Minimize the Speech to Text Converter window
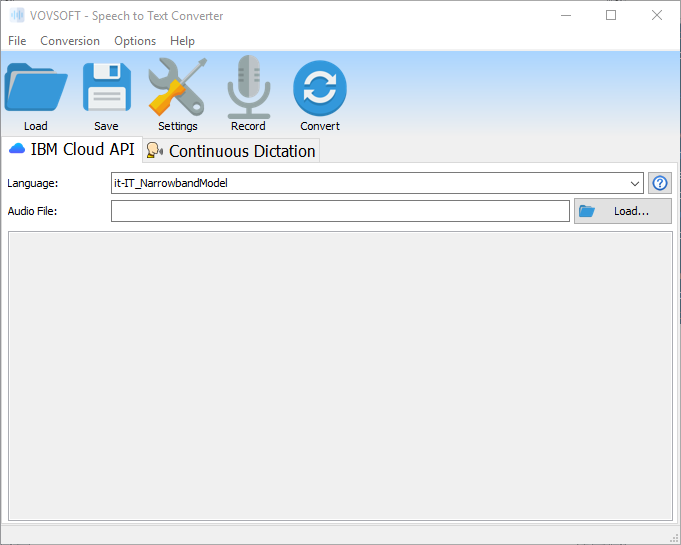 point(566,16)
